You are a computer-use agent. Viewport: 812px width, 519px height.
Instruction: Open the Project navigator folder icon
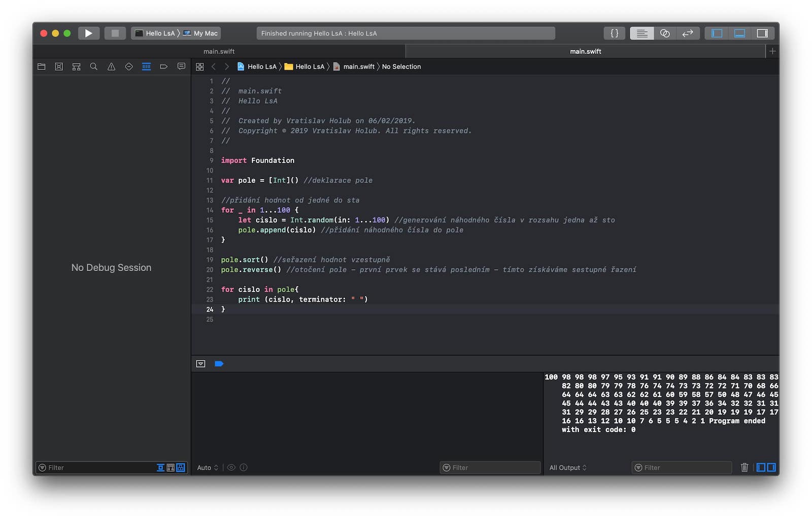coord(42,67)
